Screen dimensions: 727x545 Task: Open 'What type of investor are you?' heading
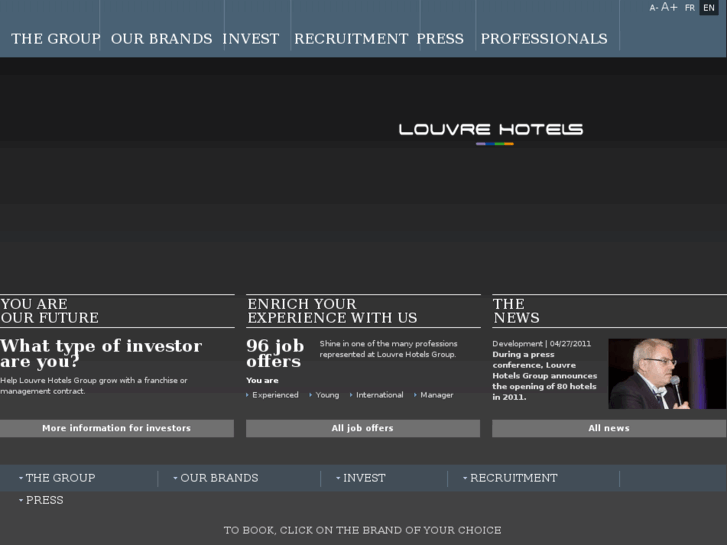[101, 353]
